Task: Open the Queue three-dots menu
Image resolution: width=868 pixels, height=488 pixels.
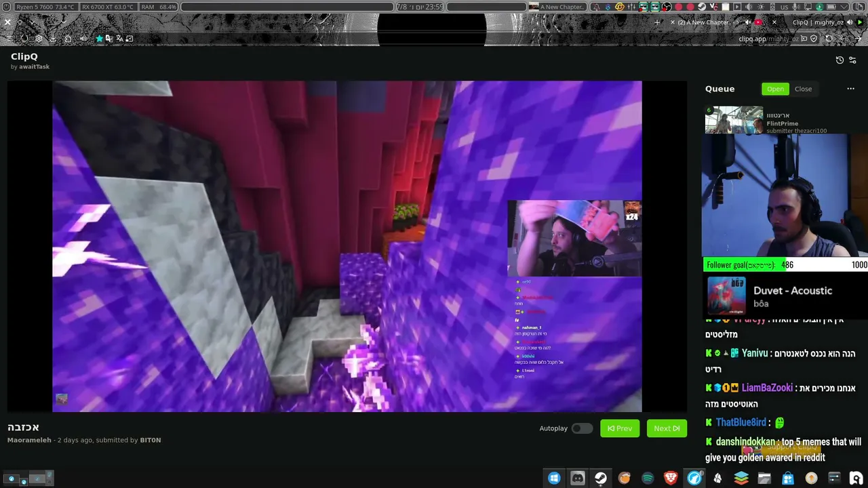Action: 850,89
